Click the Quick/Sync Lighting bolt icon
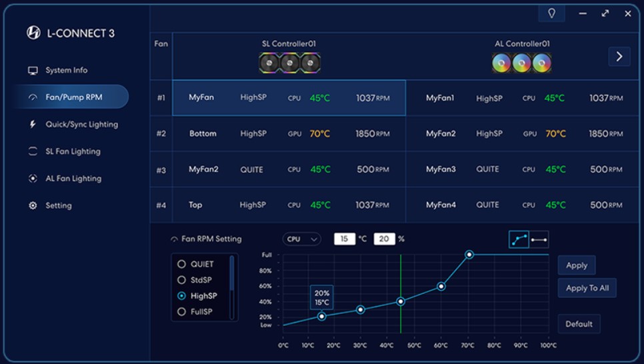The image size is (644, 364). (33, 124)
